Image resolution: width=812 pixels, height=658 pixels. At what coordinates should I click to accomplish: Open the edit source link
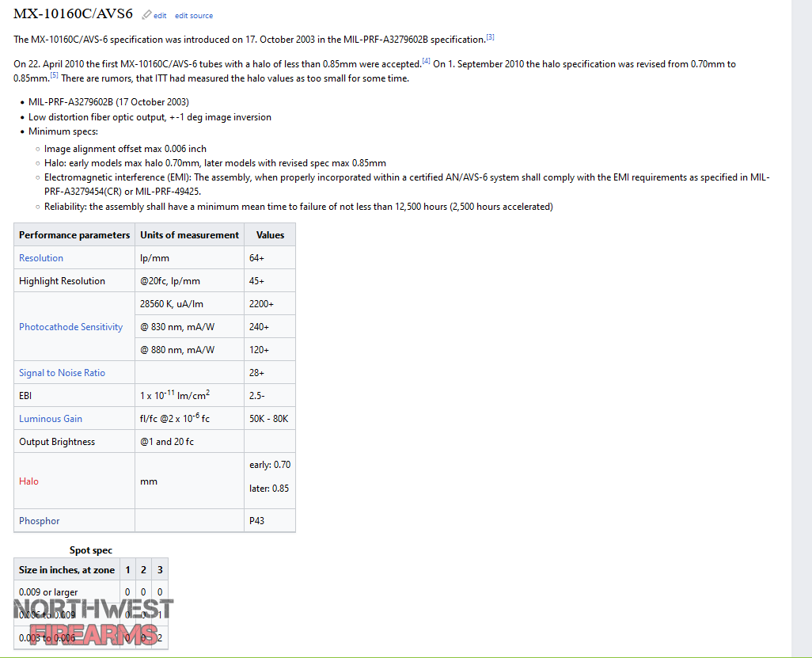pos(194,16)
